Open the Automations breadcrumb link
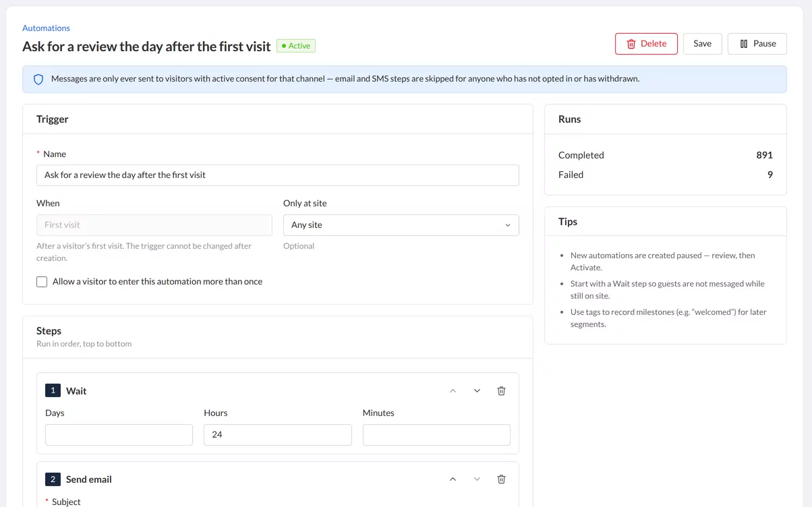Image resolution: width=812 pixels, height=507 pixels. pyautogui.click(x=46, y=28)
